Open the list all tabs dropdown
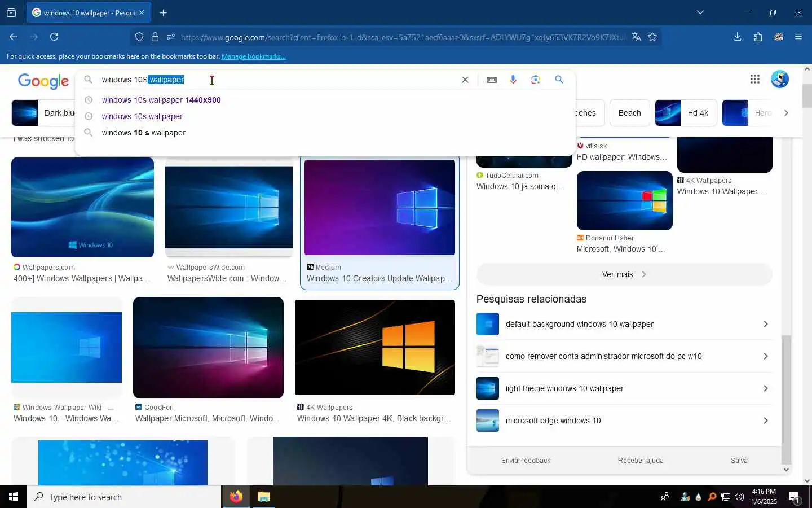 tap(700, 12)
